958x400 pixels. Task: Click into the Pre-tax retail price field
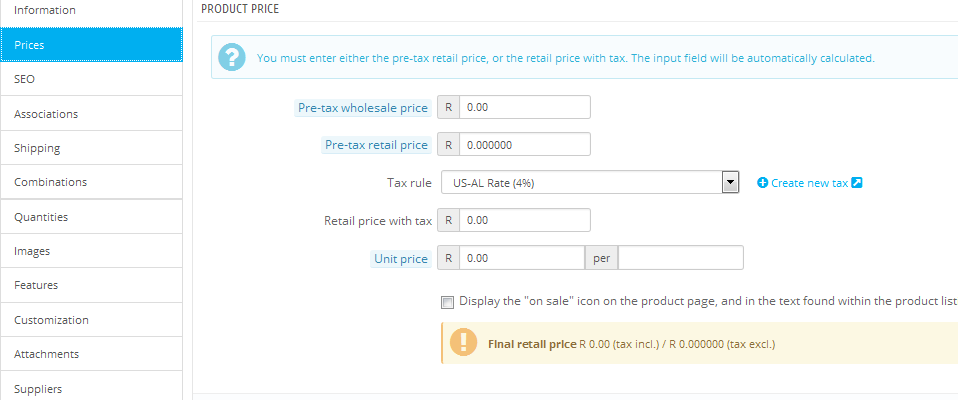click(x=524, y=144)
